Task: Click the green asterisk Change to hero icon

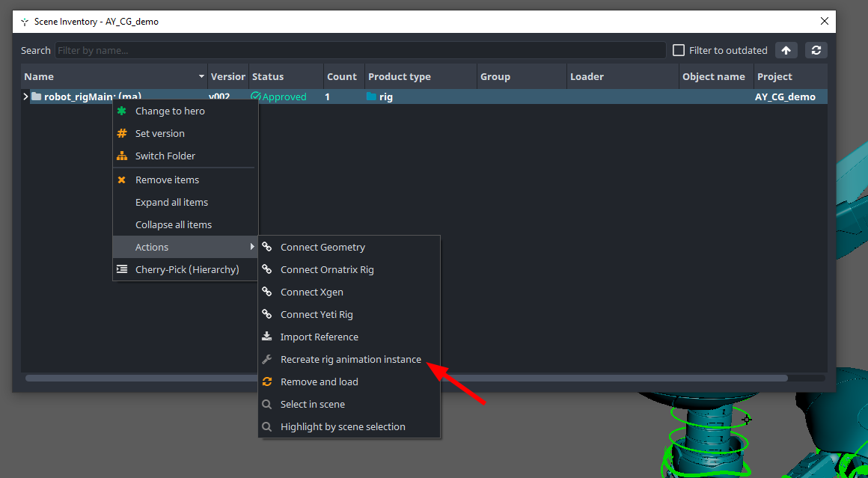Action: [122, 111]
